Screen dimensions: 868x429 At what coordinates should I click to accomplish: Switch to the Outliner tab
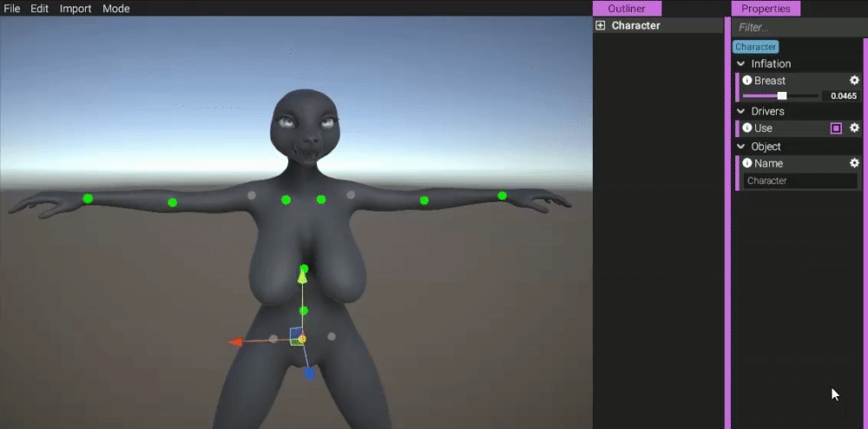click(x=627, y=9)
